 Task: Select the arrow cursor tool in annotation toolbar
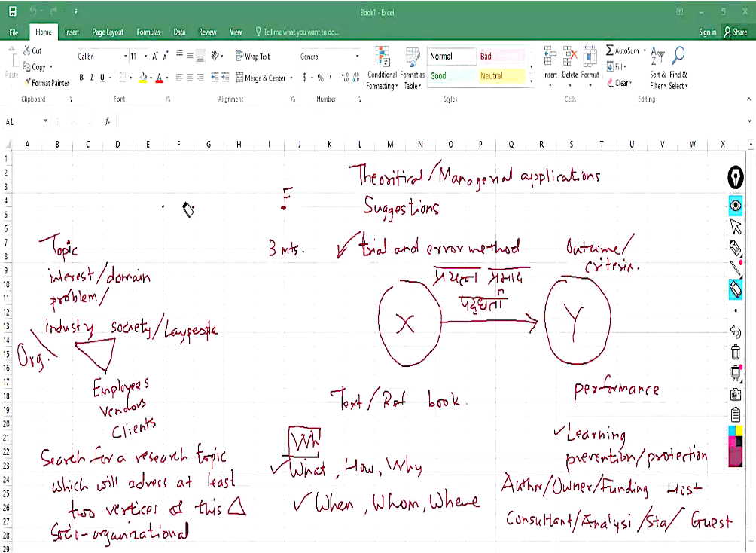736,227
